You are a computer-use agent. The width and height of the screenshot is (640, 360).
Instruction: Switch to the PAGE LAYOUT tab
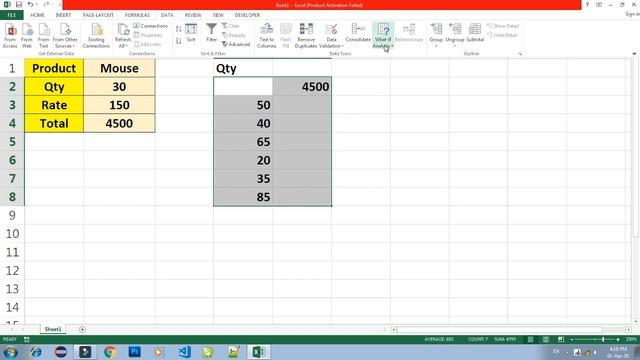click(x=98, y=15)
